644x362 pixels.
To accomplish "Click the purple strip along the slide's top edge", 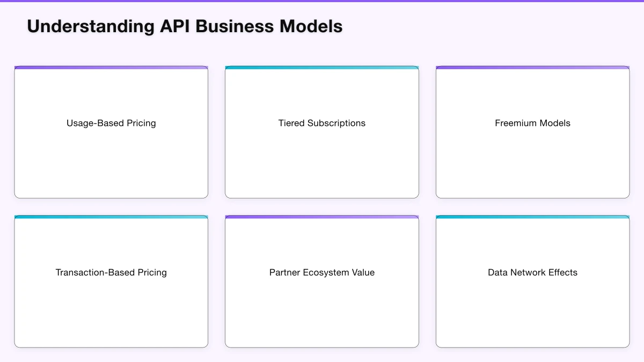I will 322,1.
